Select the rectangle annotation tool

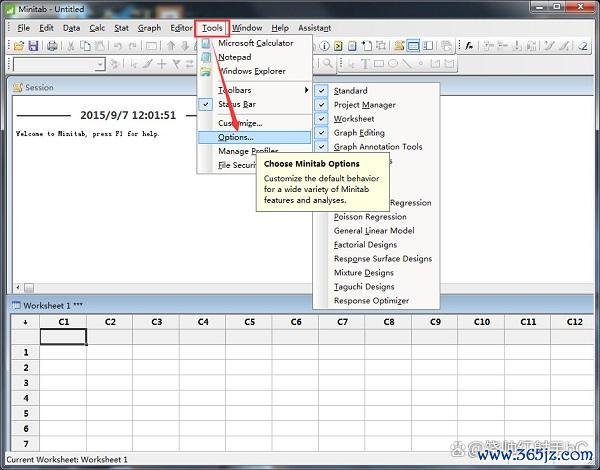(379, 64)
